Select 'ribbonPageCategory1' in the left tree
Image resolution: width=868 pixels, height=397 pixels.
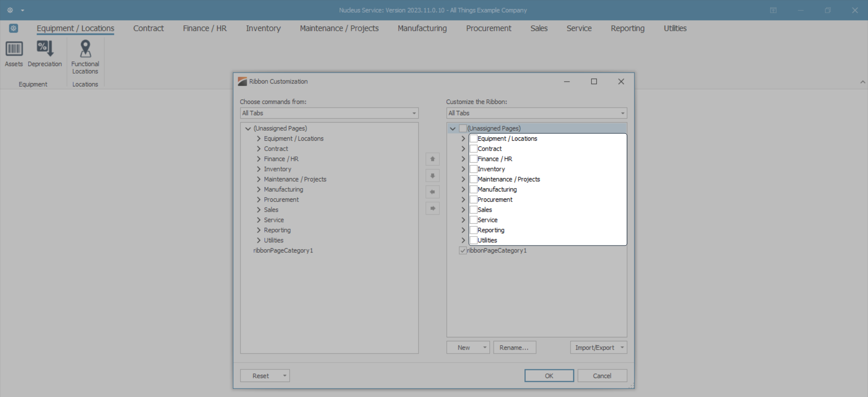tap(283, 250)
